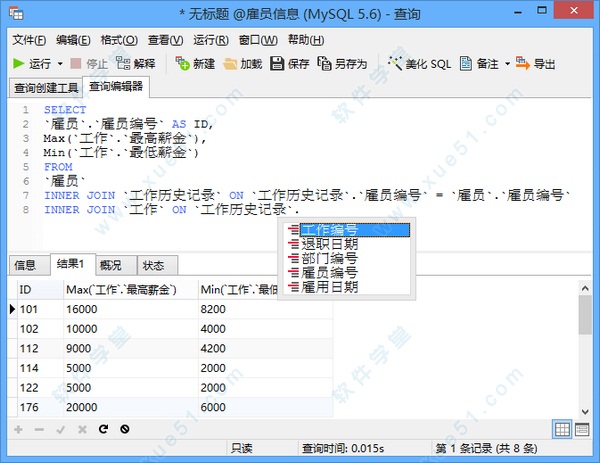Click the delete record minus icon
This screenshot has height=463, width=600.
point(39,429)
